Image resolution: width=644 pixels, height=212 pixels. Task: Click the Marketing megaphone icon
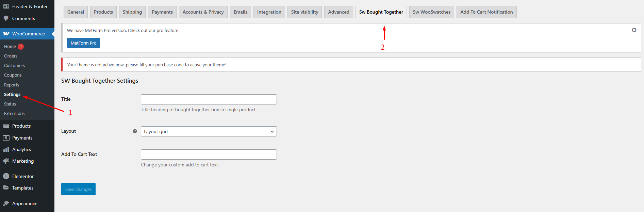coord(6,161)
